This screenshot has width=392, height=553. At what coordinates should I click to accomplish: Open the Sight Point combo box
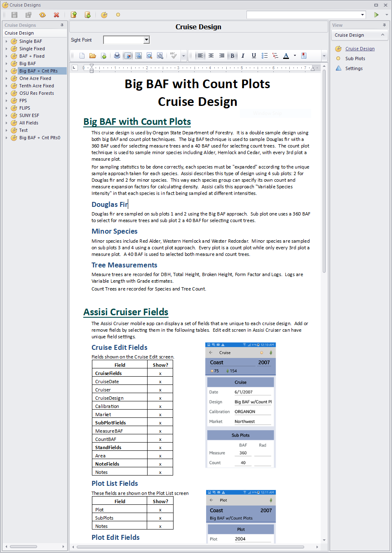pos(146,40)
